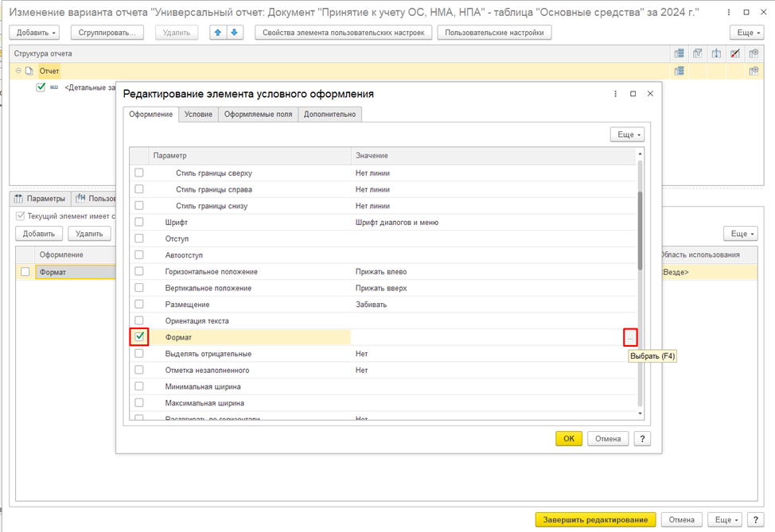This screenshot has height=532, width=775.
Task: Click the detail records icon in the tree
Action: tap(54, 87)
